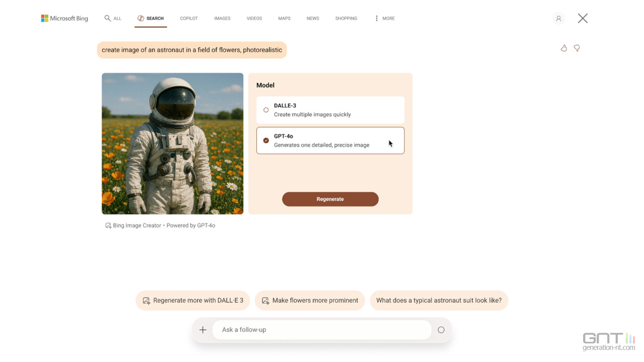Switch to the COPILOT tab
The image size is (644, 362).
pos(189,19)
